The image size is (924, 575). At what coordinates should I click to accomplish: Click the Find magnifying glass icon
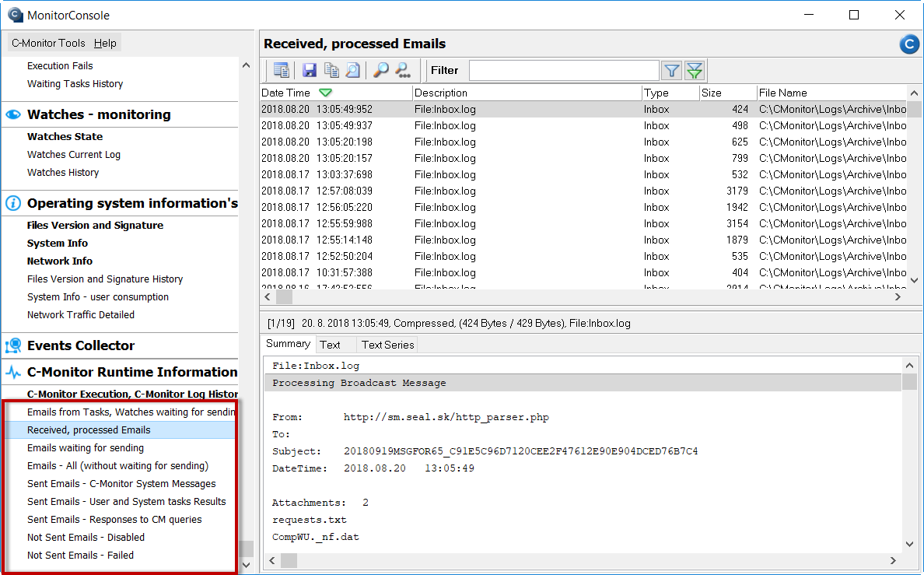coord(381,70)
